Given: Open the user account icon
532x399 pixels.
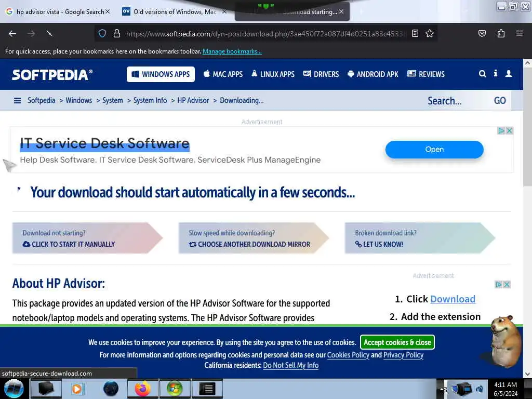Looking at the screenshot, I should click(509, 74).
